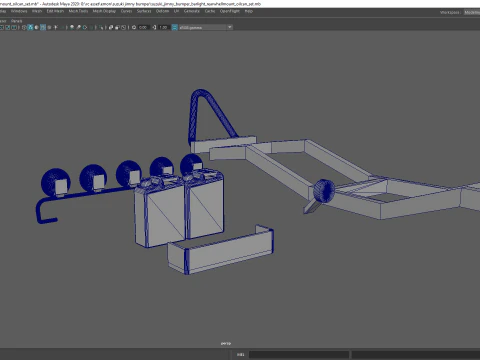Open the Windows menu
Screen dimensions: 480x360
coord(19,11)
